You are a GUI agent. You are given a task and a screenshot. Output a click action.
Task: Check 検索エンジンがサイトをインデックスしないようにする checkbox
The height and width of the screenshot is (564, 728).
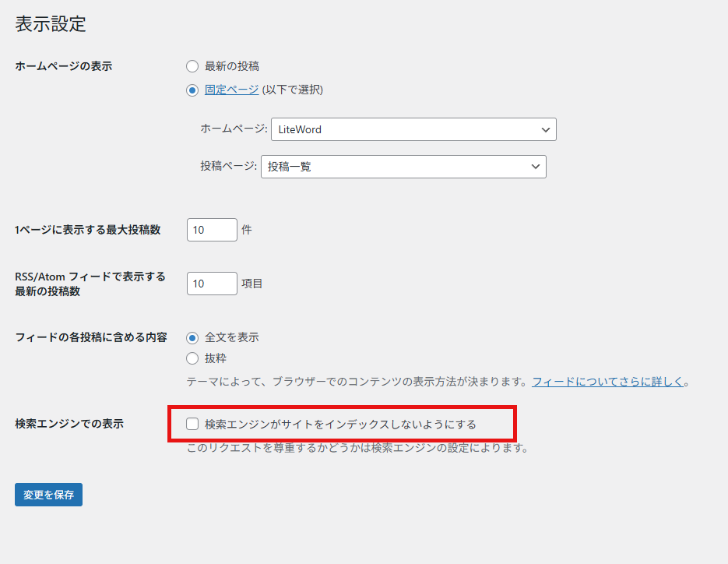192,424
